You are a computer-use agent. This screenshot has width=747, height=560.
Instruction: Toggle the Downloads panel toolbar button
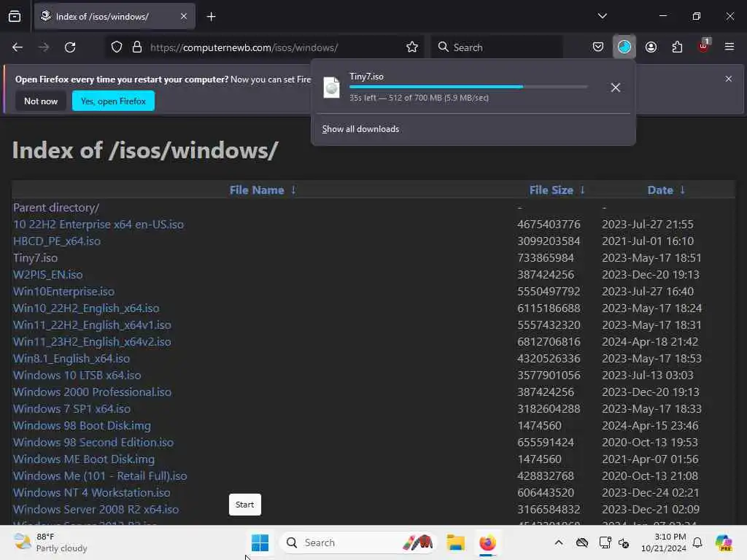[x=624, y=47]
